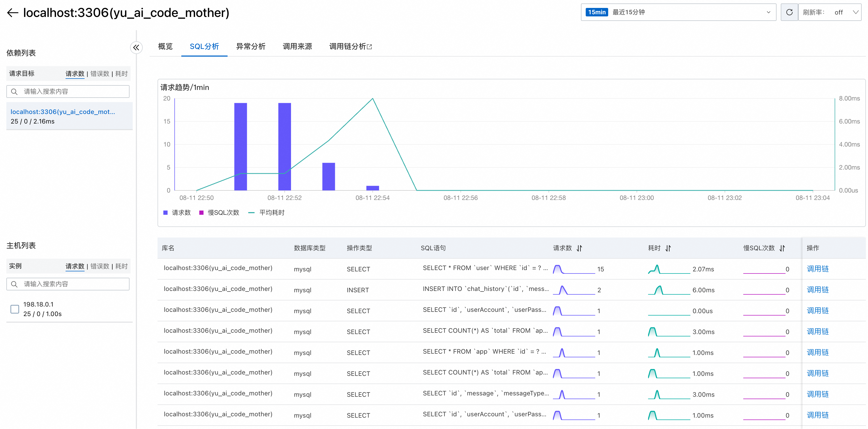Switch to the 概览 tab
The image size is (868, 429).
click(165, 47)
